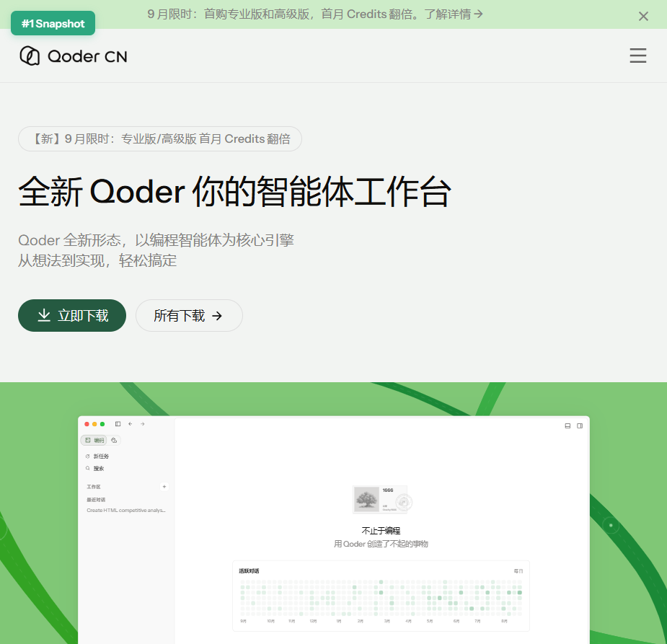Click the red close dot in app preview
Screen dimensions: 667x644
(x=87, y=424)
